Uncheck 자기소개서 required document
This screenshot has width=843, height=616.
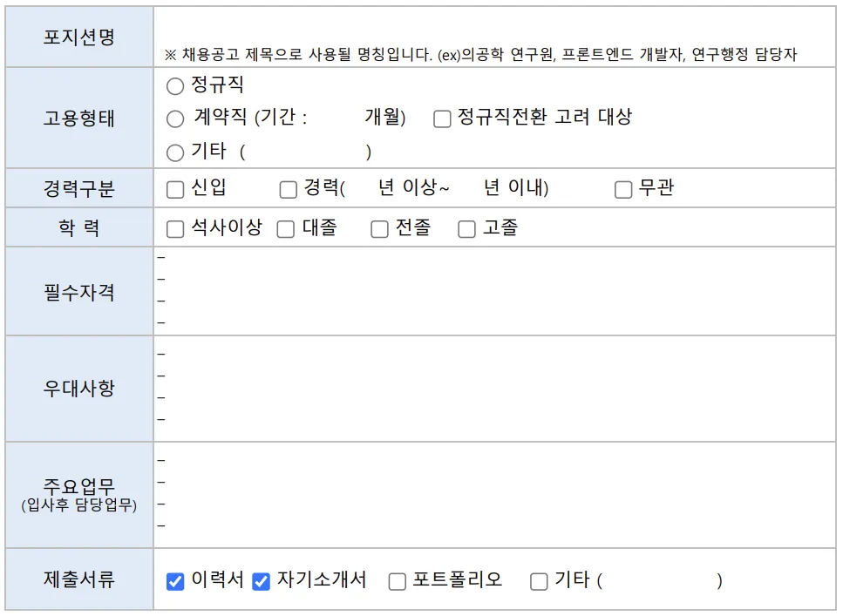pos(262,581)
